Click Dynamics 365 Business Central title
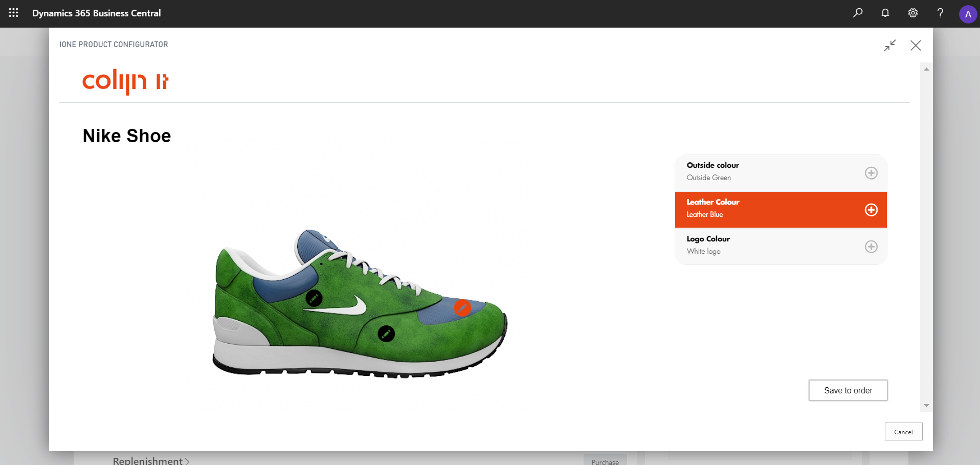This screenshot has height=465, width=980. (x=96, y=13)
